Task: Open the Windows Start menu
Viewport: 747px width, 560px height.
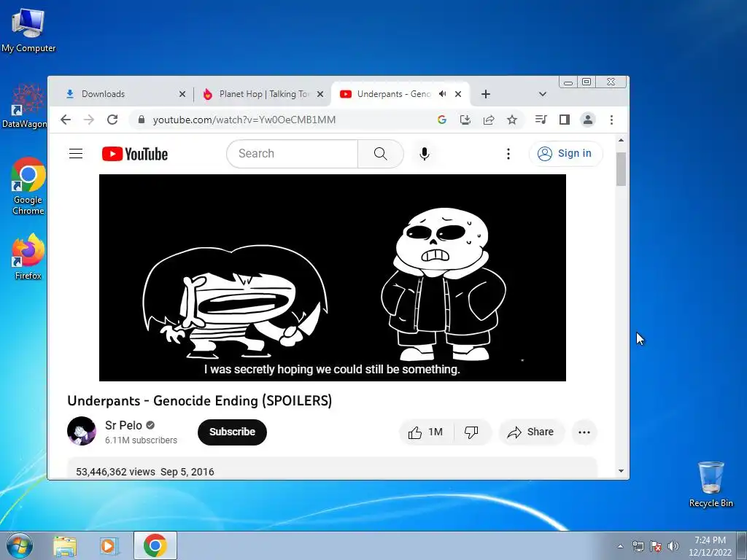Action: tap(19, 545)
